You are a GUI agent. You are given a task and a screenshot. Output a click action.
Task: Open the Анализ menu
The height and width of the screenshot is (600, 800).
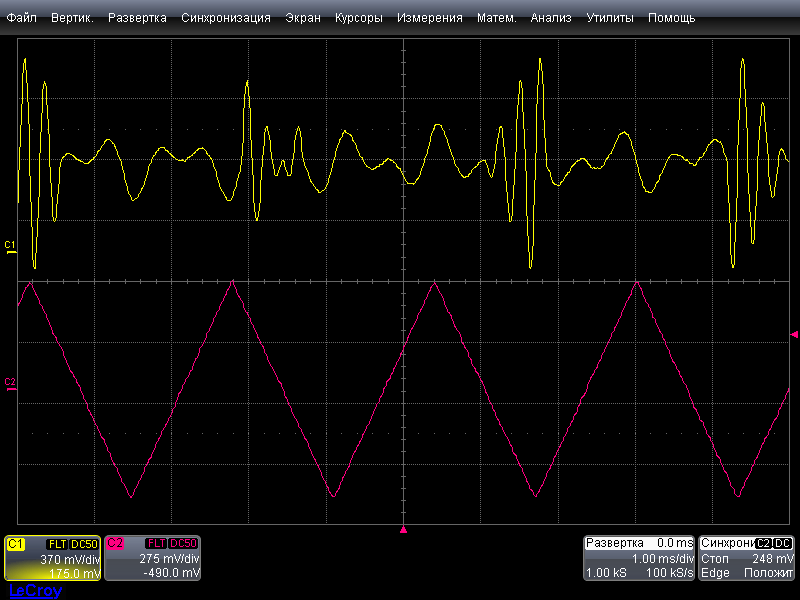551,18
